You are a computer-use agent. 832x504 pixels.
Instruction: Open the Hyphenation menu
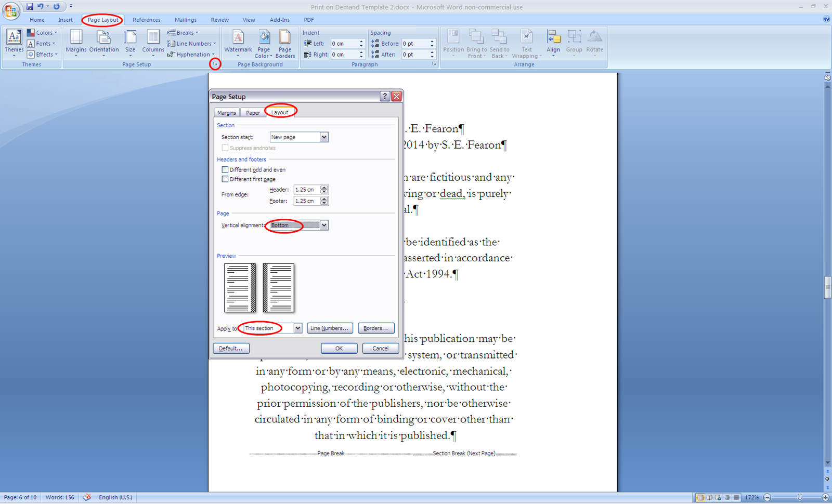coord(191,54)
